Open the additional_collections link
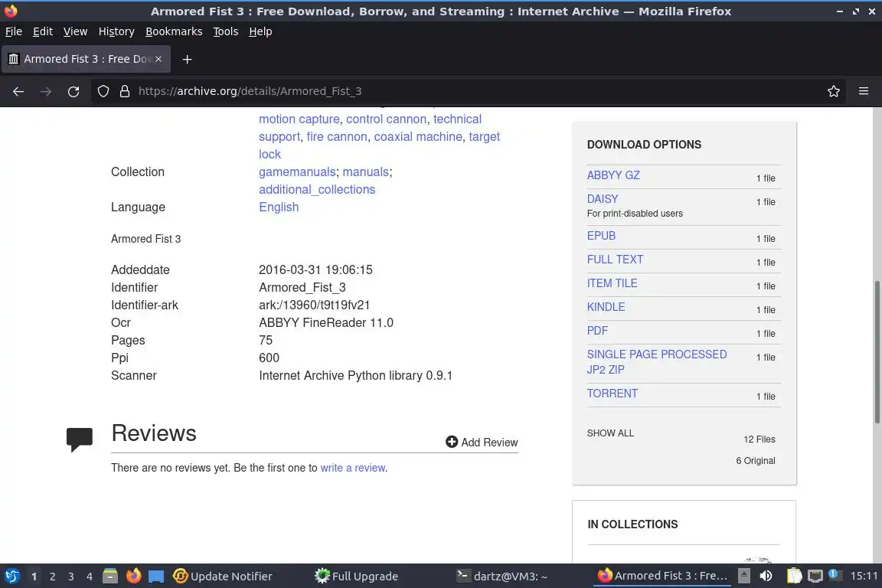Image resolution: width=882 pixels, height=588 pixels. [317, 189]
